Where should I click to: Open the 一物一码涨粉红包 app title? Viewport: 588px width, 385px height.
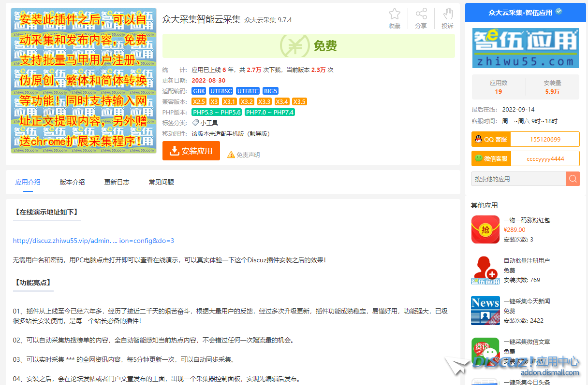[527, 220]
